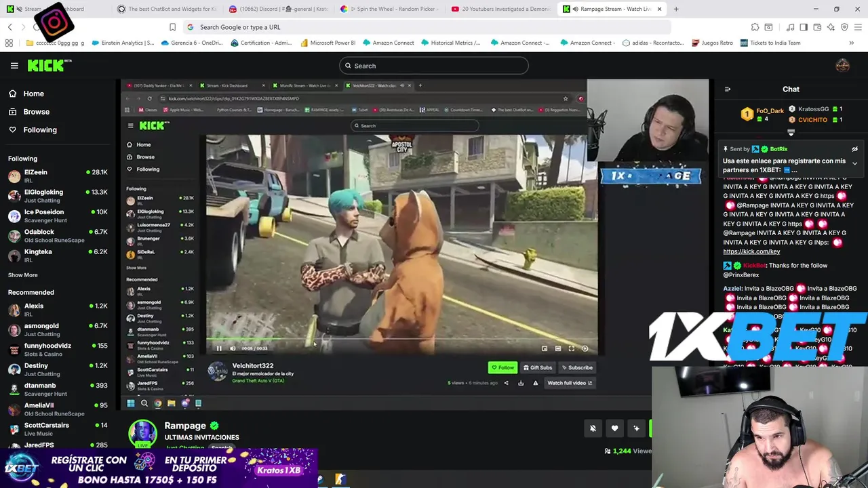
Task: Open dtanmanb recommended channel
Action: tap(58, 389)
